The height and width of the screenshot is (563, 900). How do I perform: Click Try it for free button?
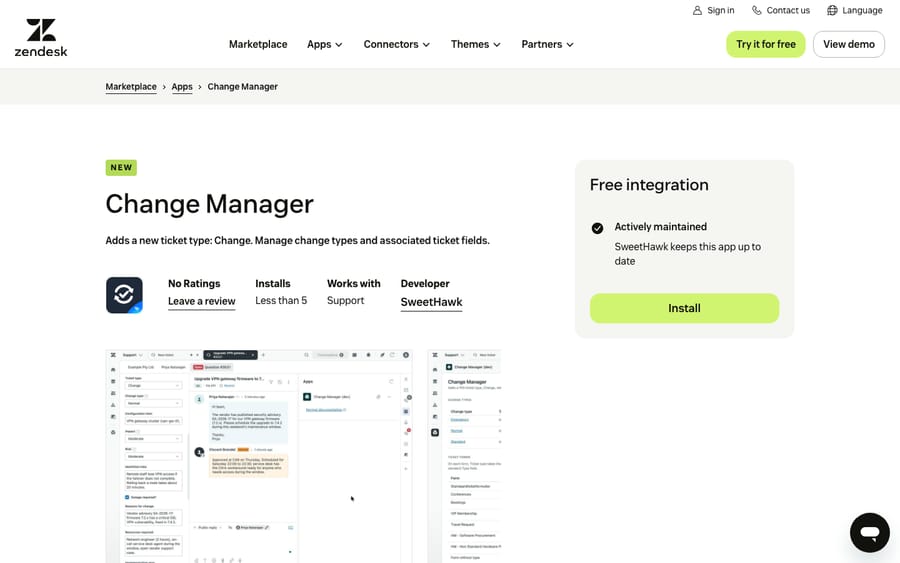[x=766, y=44]
